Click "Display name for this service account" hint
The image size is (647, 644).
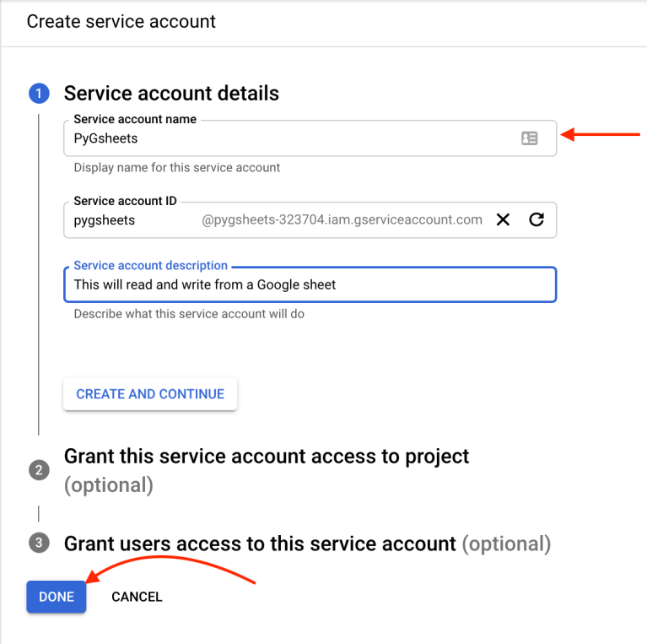(177, 167)
